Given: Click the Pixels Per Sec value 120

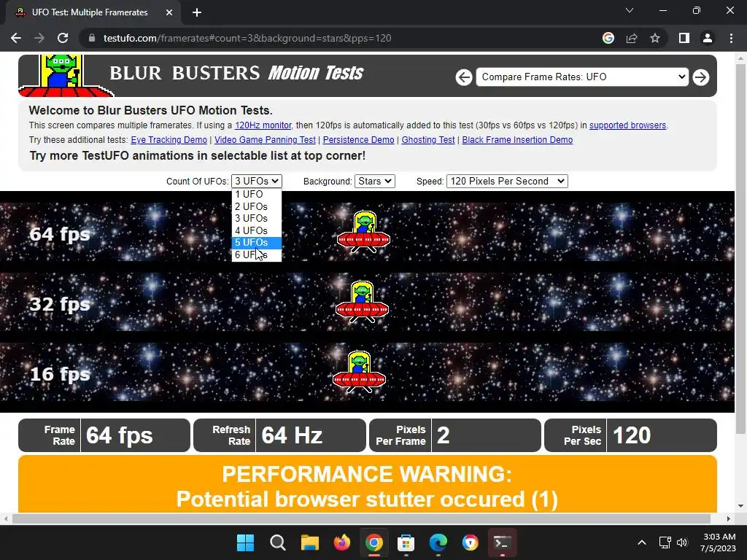Looking at the screenshot, I should click(x=631, y=435).
